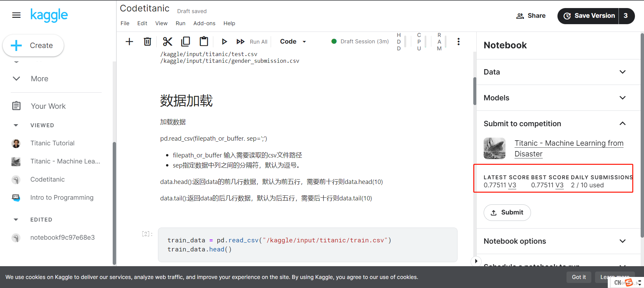The width and height of the screenshot is (644, 288).
Task: Click the Submit button
Action: 507,212
